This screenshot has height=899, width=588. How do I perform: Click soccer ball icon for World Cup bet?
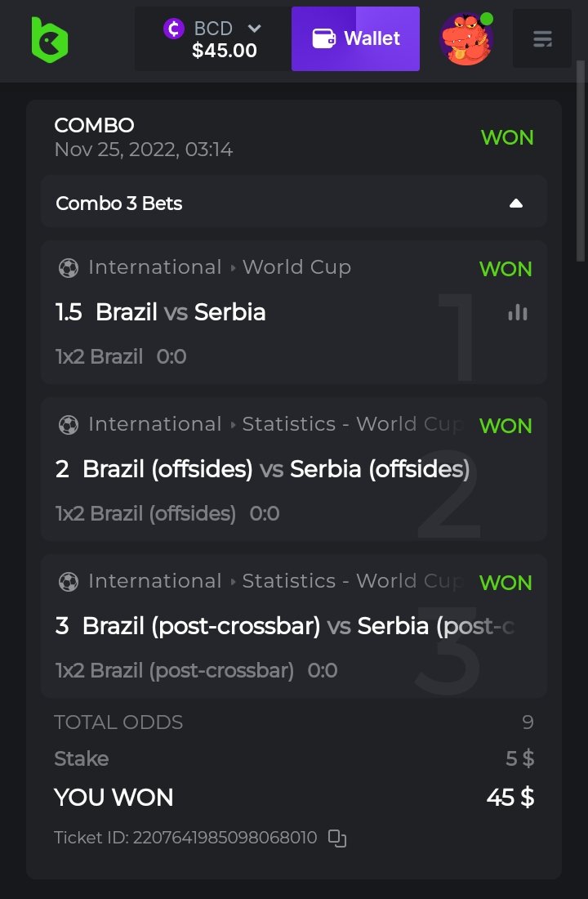(69, 268)
